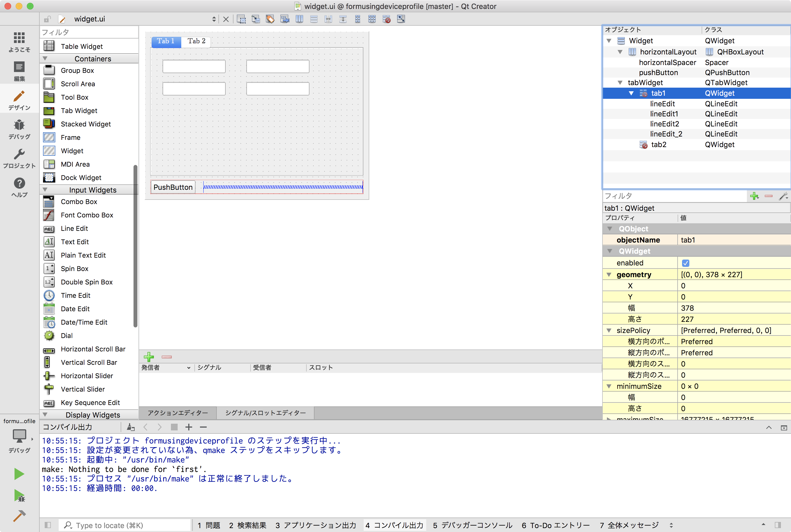Open the デバッグ mode in sidebar
791x532 pixels.
click(19, 130)
